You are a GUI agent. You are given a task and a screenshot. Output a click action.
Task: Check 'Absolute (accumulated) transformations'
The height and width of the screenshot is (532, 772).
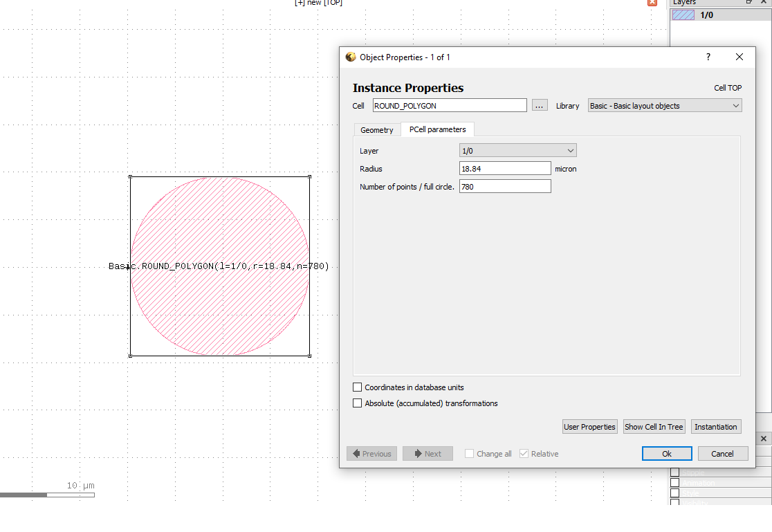coord(358,403)
